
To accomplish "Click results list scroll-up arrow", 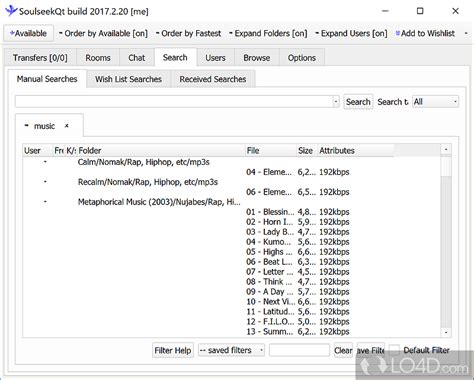I will [446, 150].
